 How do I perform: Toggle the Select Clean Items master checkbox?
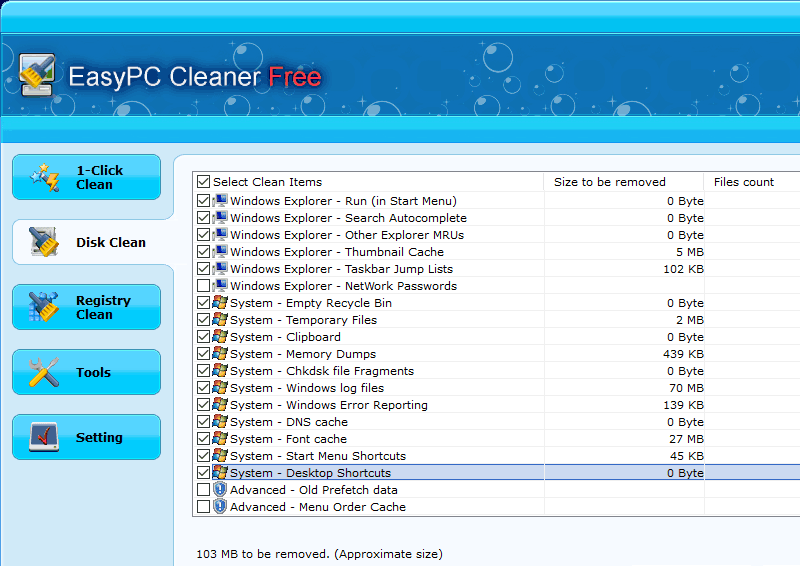pos(204,182)
